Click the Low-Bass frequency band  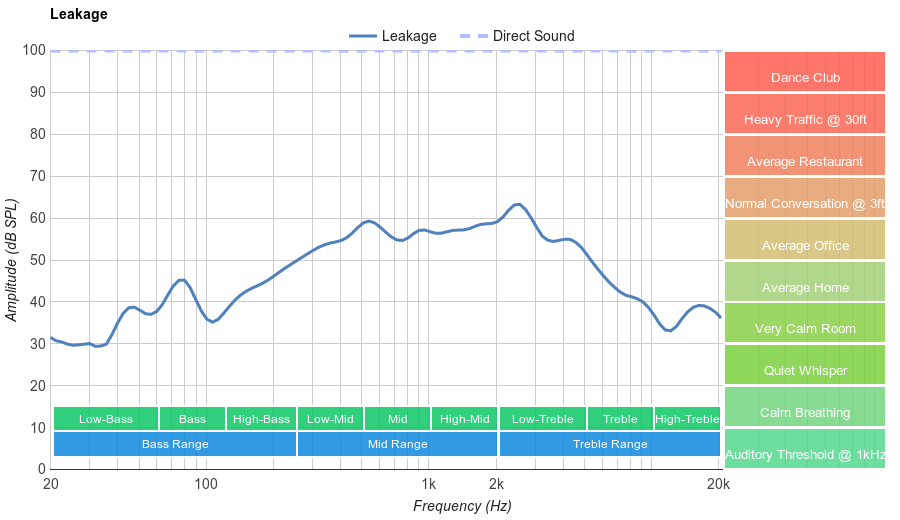(105, 419)
